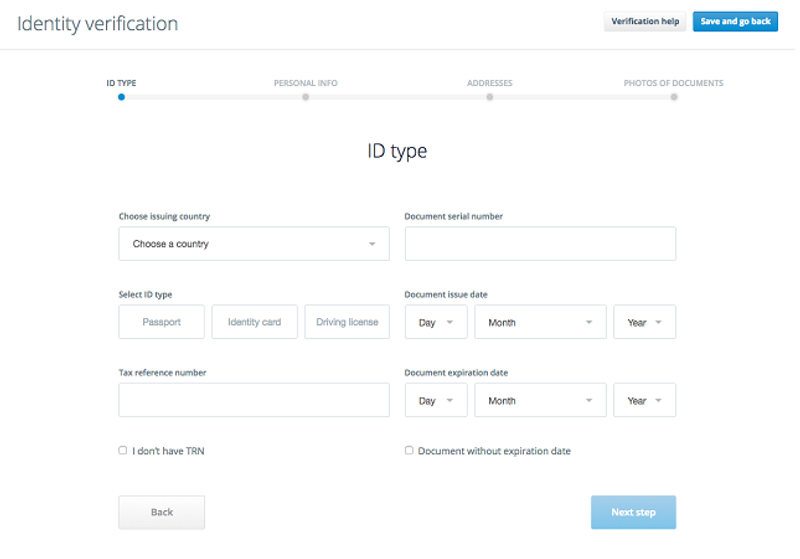
Task: Jump to Photos of Documents step
Action: (674, 96)
